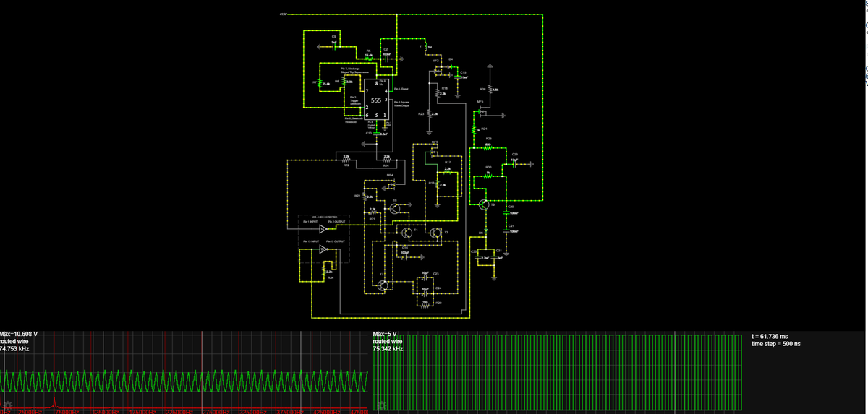The image size is (868, 414).
Task: Select diode D5
Action: pos(487,231)
